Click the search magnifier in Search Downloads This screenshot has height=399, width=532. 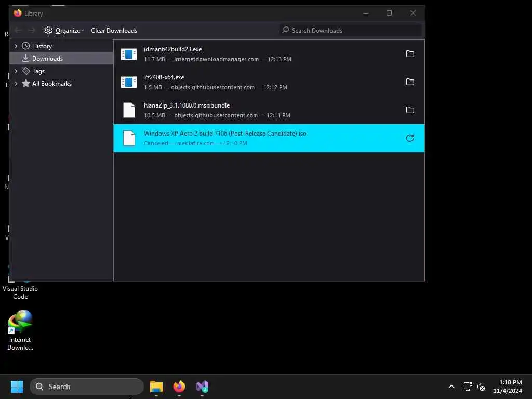[286, 30]
